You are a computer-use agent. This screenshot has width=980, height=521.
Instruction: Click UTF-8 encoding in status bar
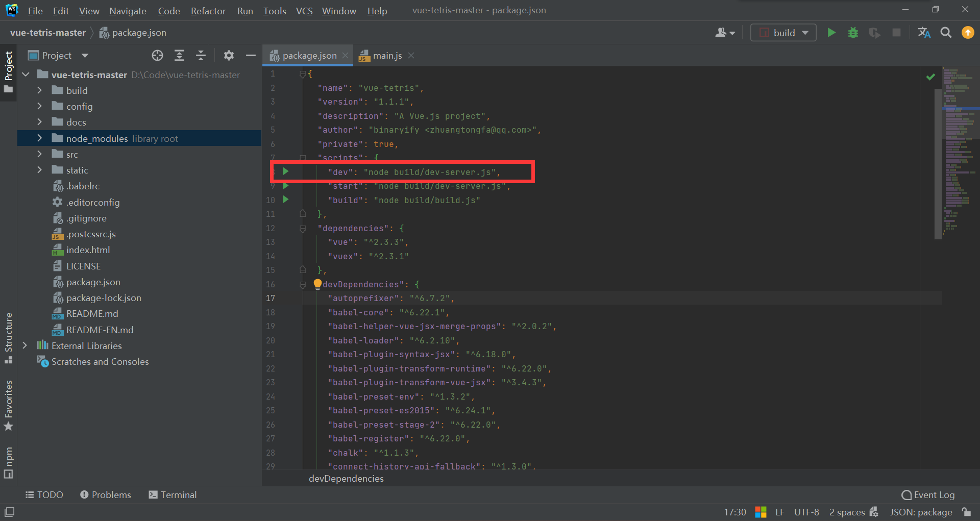[806, 512]
